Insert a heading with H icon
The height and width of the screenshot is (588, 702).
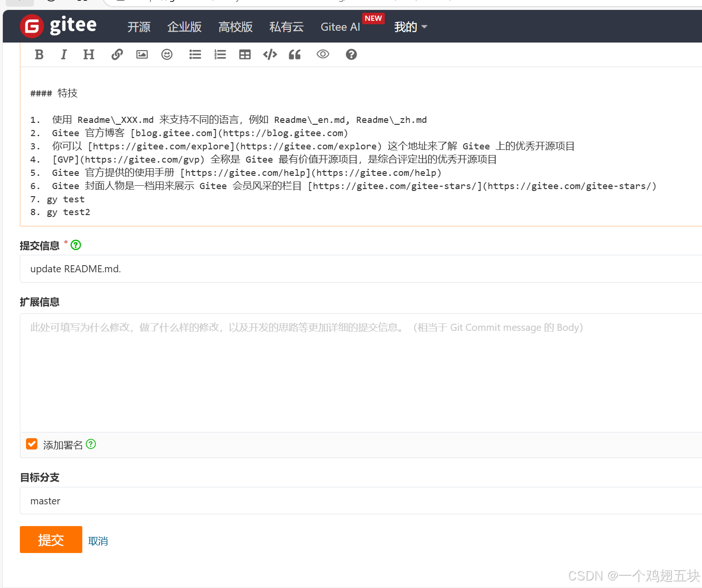click(88, 54)
